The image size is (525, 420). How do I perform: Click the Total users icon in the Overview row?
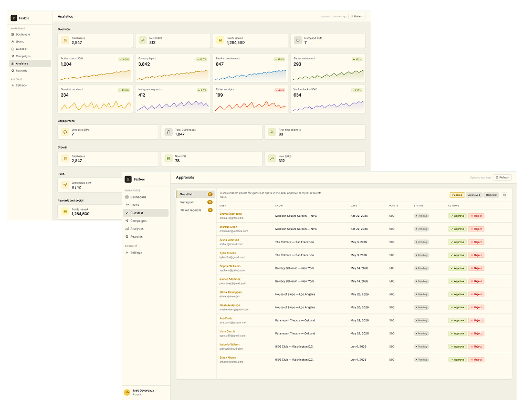[x=65, y=40]
